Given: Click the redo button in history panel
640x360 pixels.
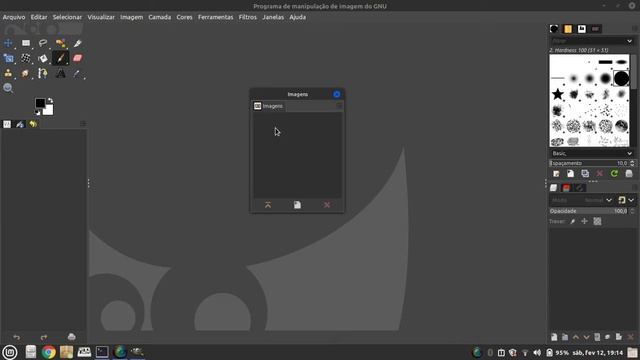Looking at the screenshot, I should 44,337.
